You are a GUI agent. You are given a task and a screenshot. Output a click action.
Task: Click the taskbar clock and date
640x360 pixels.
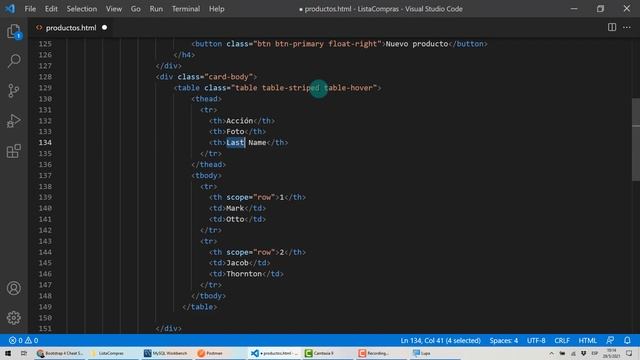coord(611,353)
